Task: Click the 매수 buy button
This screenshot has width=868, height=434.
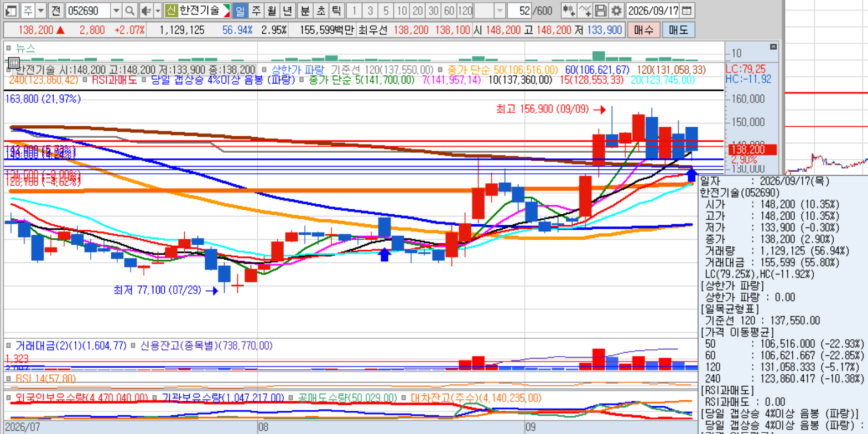Action: (x=644, y=30)
